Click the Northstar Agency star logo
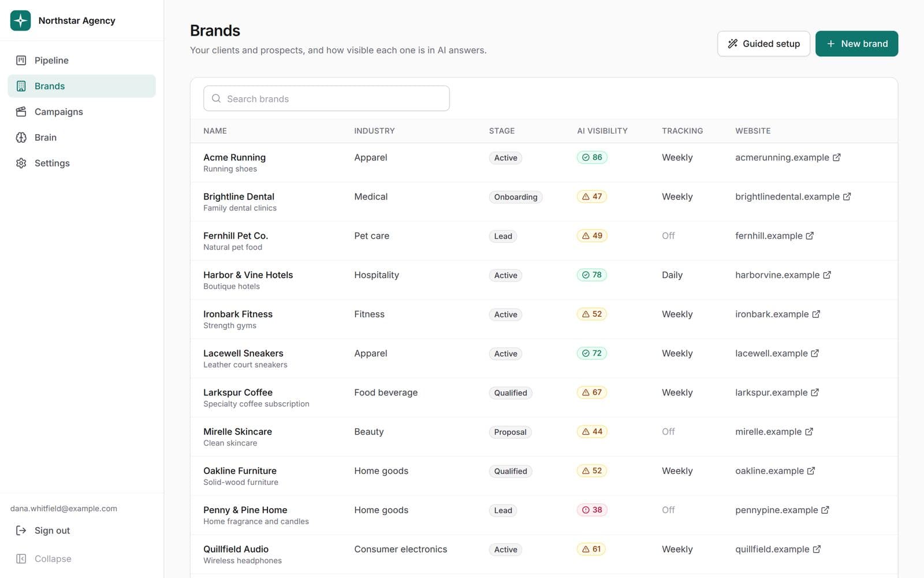This screenshot has height=578, width=924. tap(20, 20)
